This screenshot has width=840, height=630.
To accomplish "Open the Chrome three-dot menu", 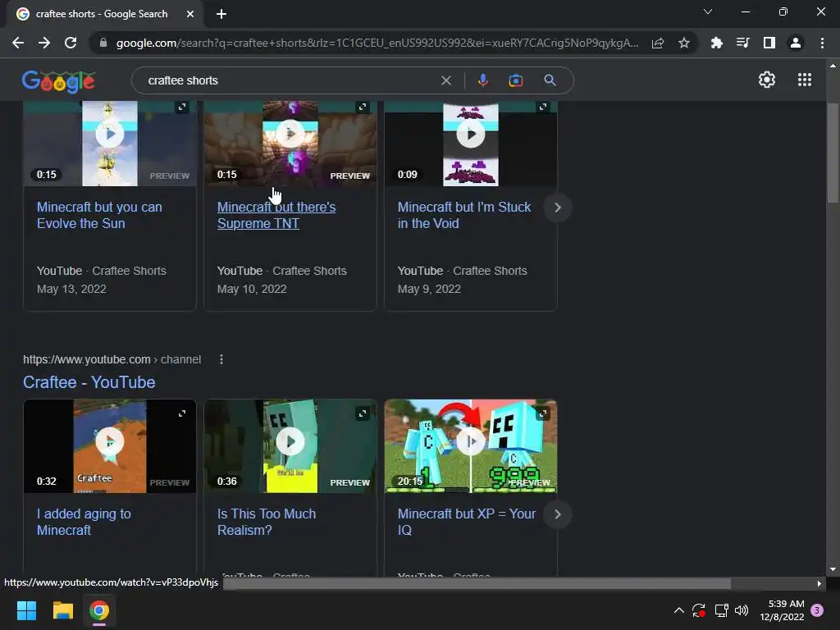I will pyautogui.click(x=822, y=43).
